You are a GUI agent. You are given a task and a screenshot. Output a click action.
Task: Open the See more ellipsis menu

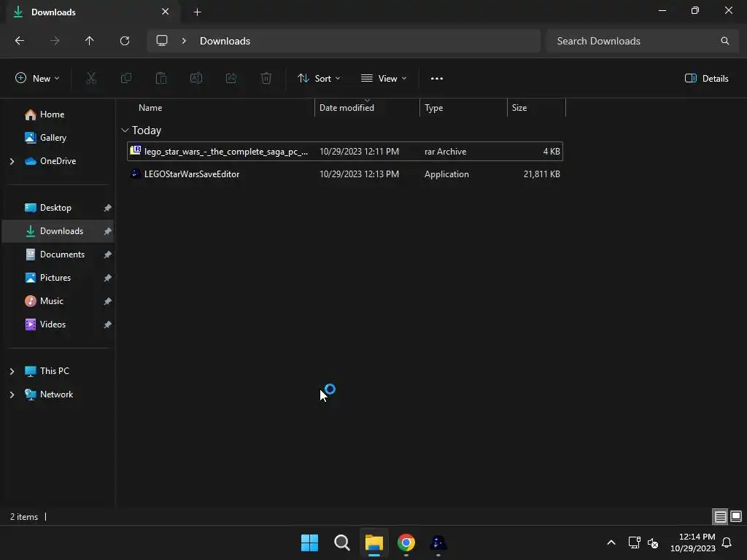tap(437, 79)
